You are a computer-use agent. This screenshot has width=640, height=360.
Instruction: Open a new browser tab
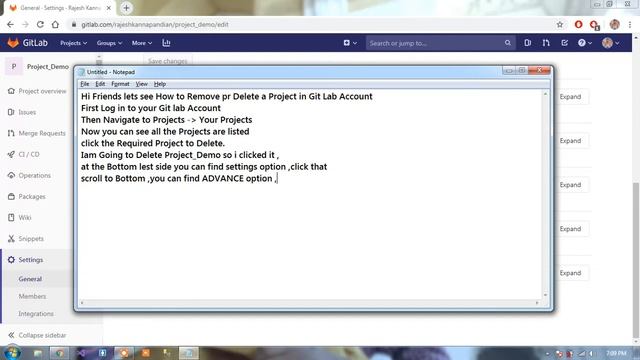click(x=127, y=8)
